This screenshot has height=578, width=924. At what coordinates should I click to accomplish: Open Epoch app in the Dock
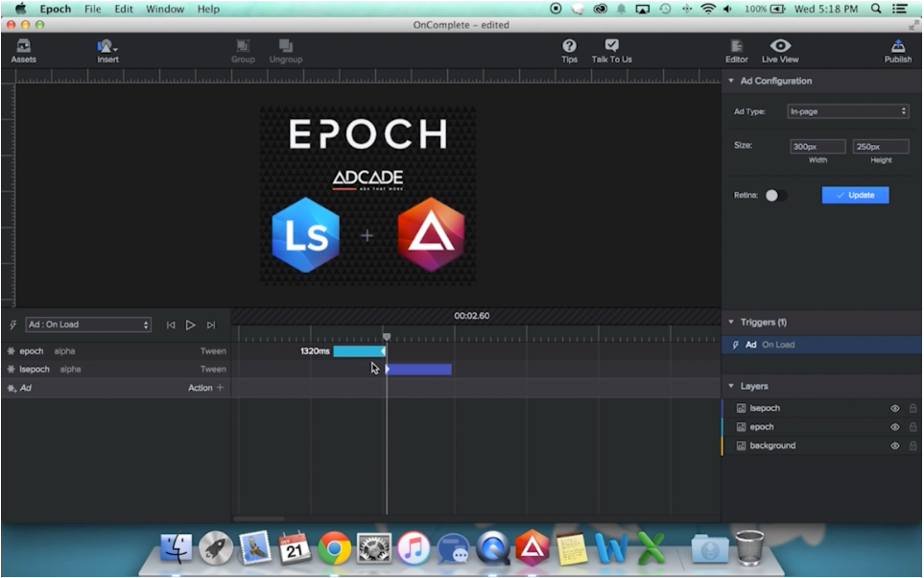533,546
